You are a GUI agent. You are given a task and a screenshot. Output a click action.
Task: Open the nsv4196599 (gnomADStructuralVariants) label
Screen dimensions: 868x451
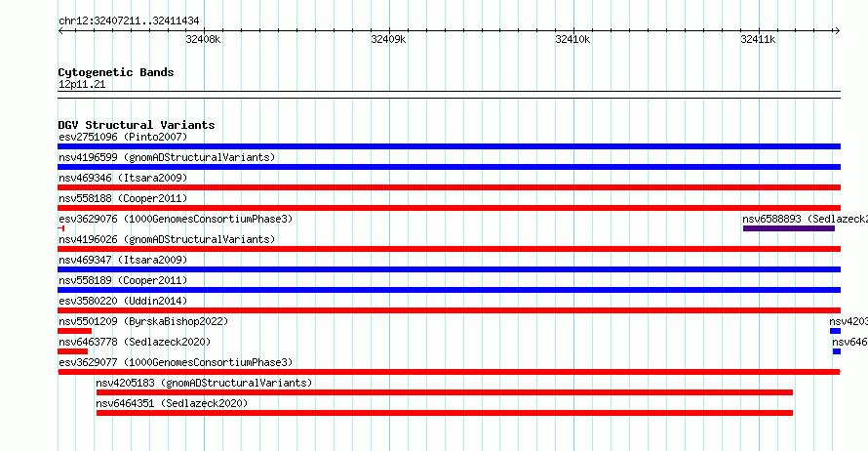[x=167, y=157]
